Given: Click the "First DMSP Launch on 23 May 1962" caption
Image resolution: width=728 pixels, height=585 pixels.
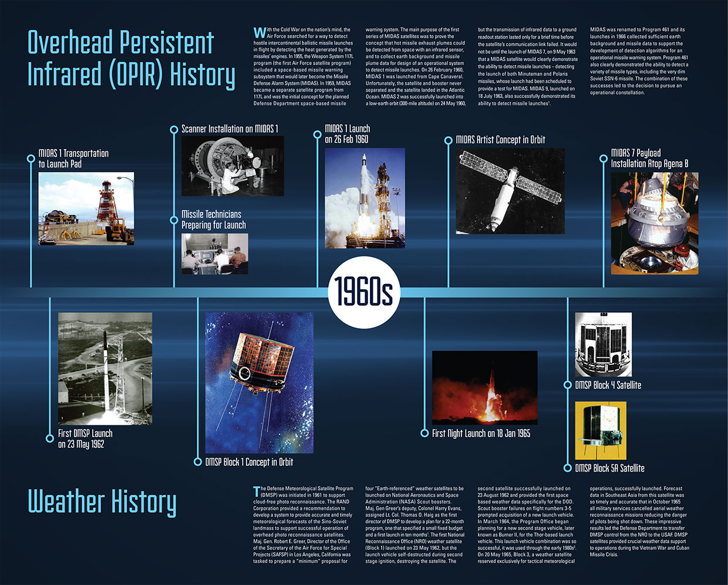Looking at the screenshot, I should point(85,439).
